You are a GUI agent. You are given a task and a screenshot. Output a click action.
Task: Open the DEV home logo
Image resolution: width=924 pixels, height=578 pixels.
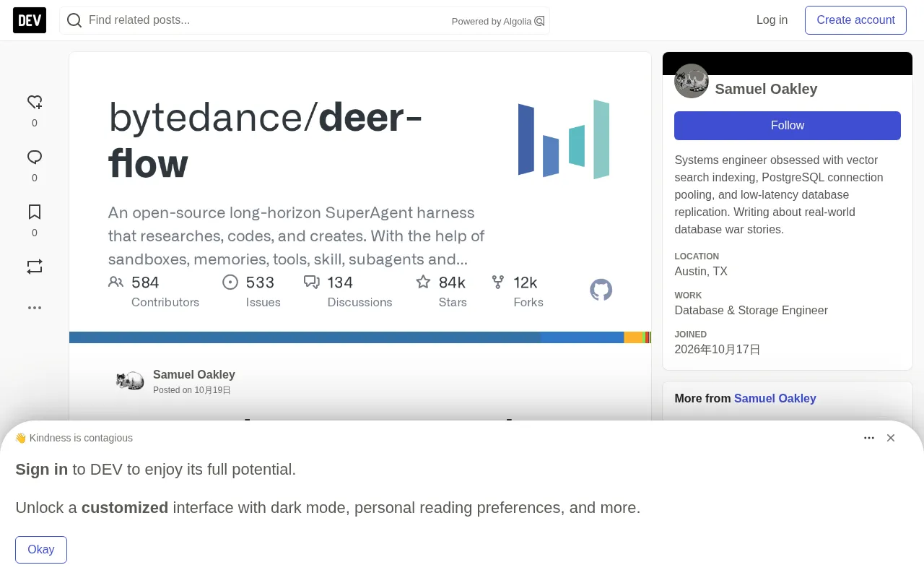(30, 20)
